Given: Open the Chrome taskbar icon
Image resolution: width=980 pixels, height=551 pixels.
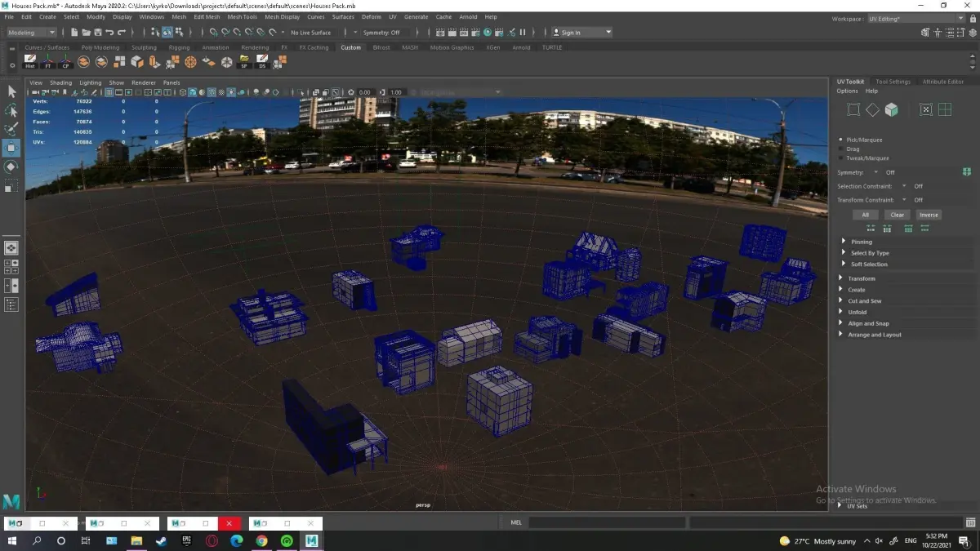Looking at the screenshot, I should coord(261,540).
